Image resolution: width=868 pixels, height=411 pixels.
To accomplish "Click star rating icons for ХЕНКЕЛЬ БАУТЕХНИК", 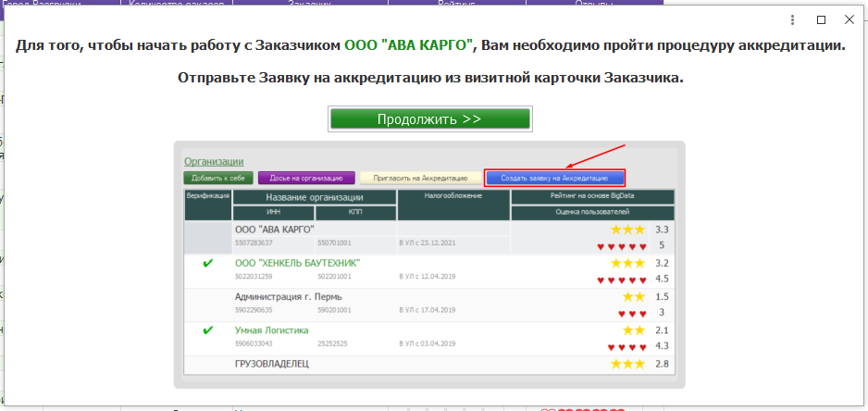I will [x=627, y=263].
